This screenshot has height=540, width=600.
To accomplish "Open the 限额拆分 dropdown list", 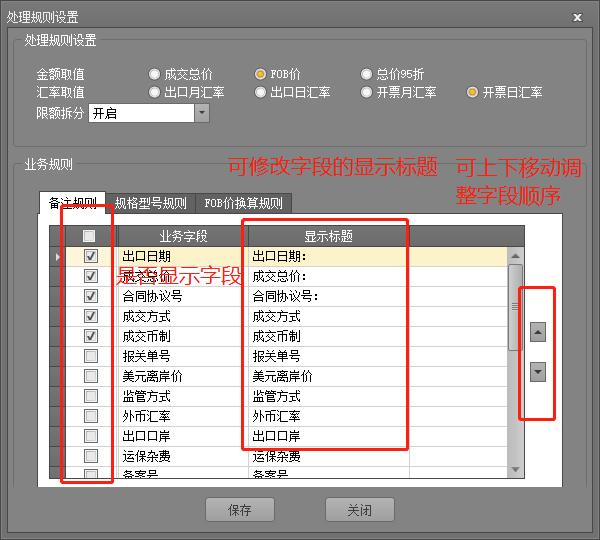I will click(202, 113).
